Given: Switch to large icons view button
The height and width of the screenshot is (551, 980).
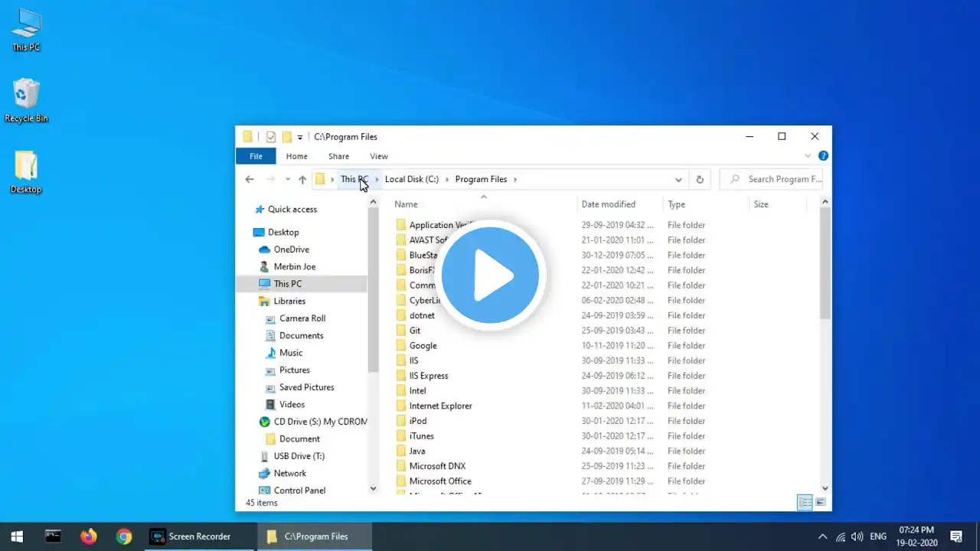Looking at the screenshot, I should (821, 503).
